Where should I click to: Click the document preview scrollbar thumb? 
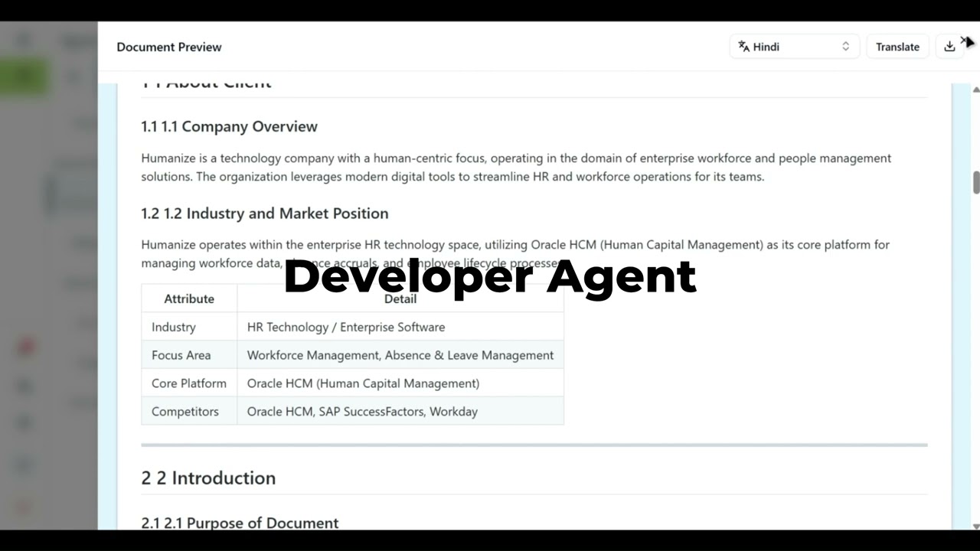976,183
